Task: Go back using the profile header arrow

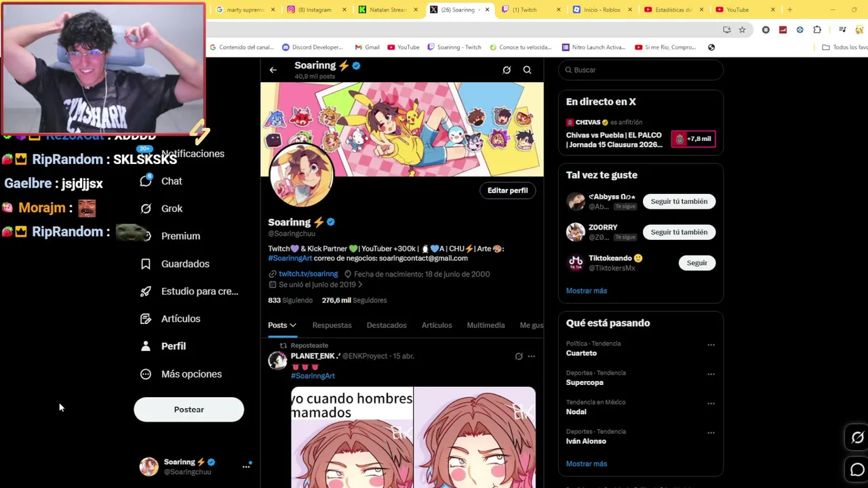Action: pos(273,70)
